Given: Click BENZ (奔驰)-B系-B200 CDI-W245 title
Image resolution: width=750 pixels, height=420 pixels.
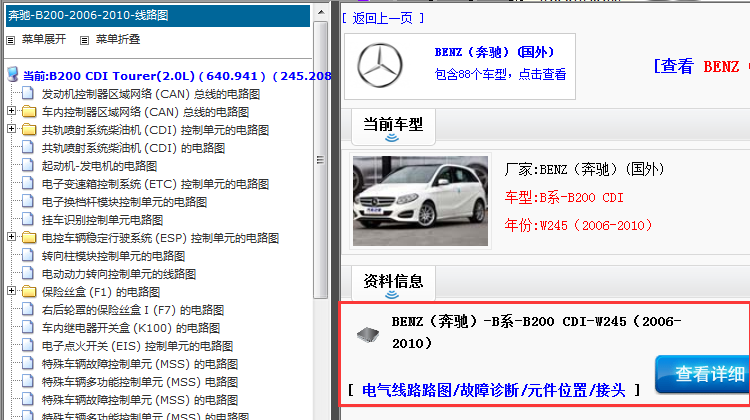Looking at the screenshot, I should (x=537, y=332).
